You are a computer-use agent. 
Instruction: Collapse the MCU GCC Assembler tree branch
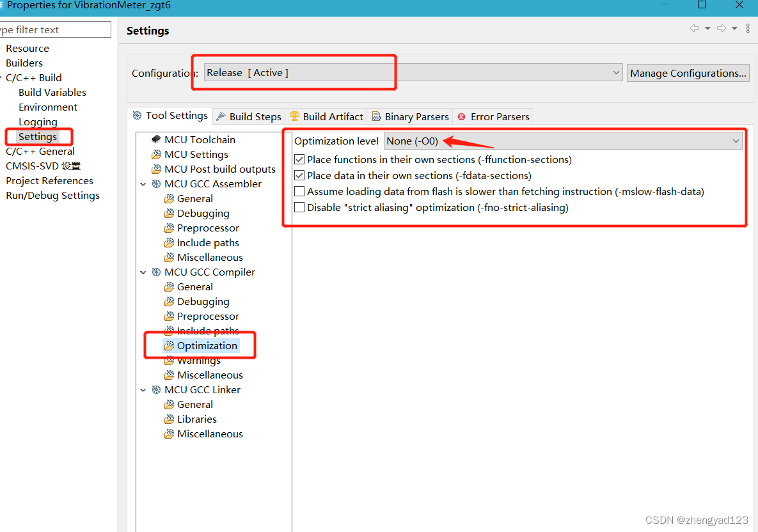click(143, 184)
